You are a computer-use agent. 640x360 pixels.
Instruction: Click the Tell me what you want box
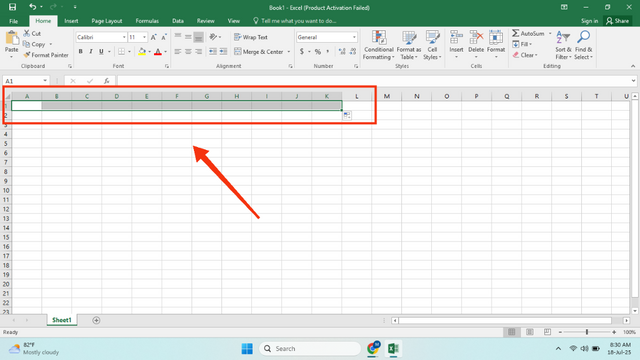tap(295, 21)
